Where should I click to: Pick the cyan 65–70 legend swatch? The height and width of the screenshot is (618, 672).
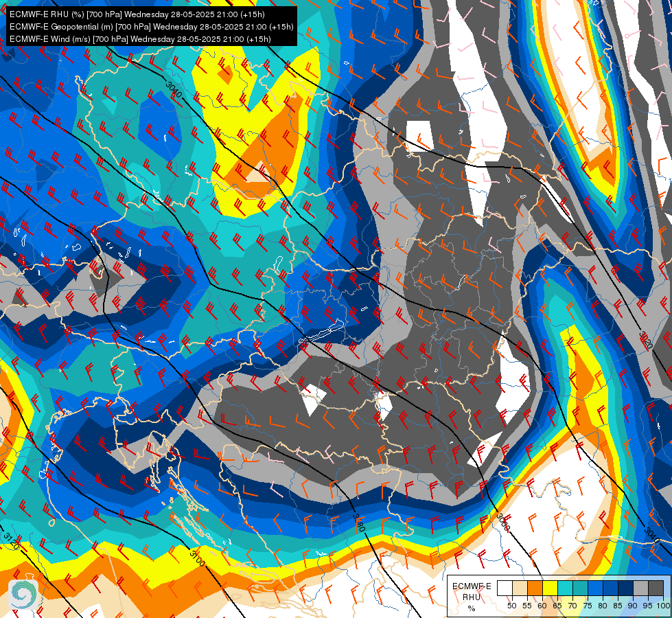point(565,588)
